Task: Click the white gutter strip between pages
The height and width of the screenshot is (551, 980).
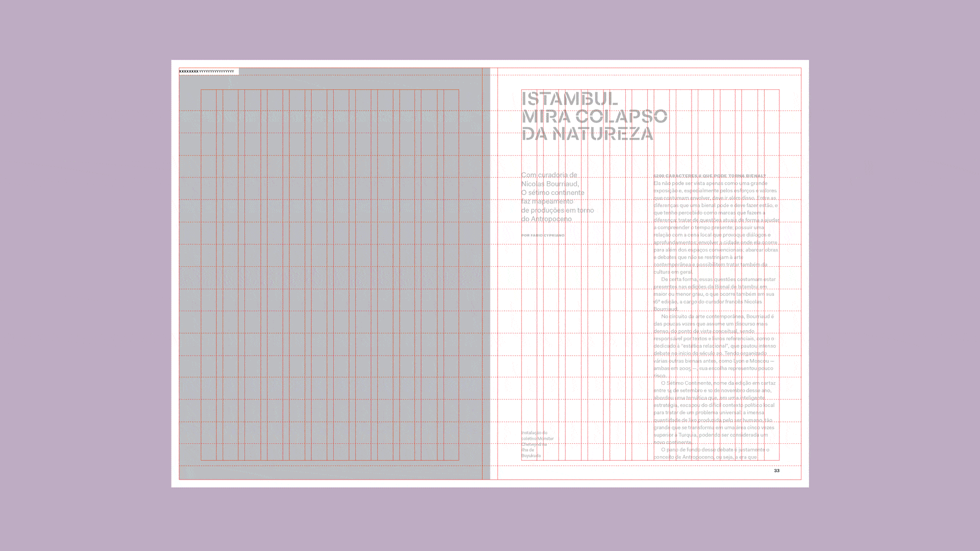Action: point(494,274)
